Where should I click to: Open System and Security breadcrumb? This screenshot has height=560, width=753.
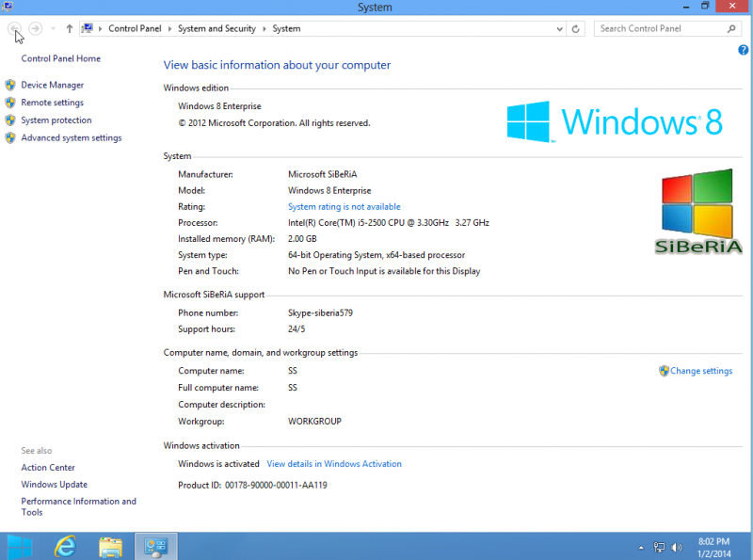coord(216,29)
